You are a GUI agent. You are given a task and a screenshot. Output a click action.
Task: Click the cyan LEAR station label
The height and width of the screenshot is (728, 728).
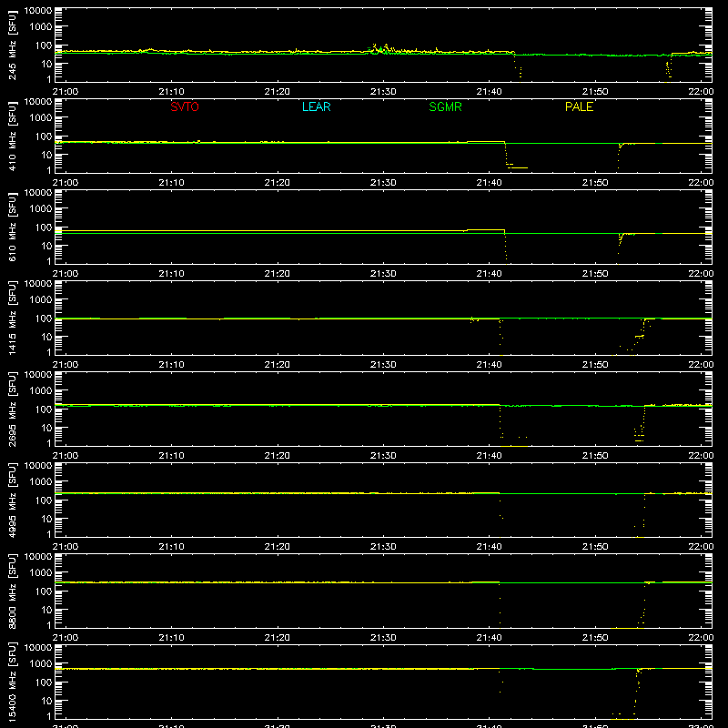(x=316, y=106)
